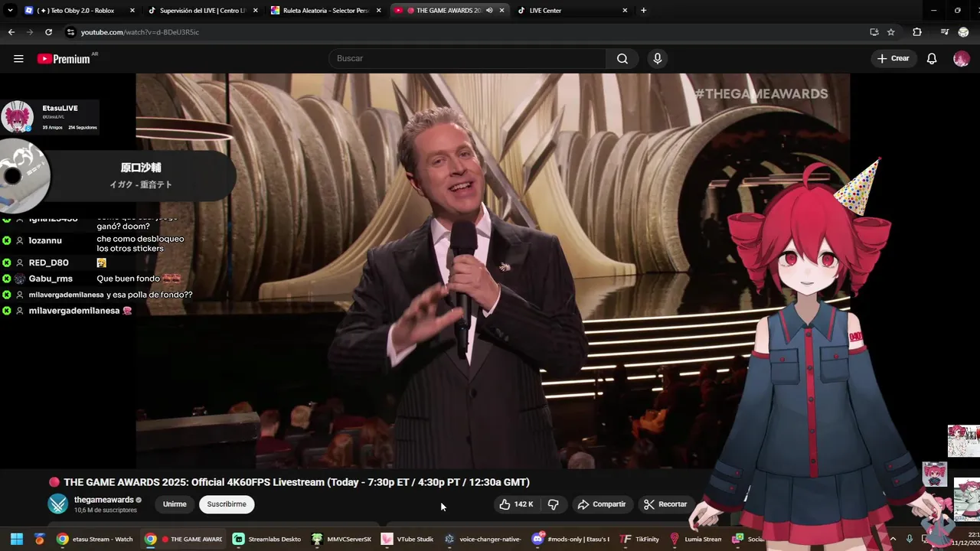Screen dimensions: 980x551
Task: Open the account avatar menu
Action: [x=961, y=59]
